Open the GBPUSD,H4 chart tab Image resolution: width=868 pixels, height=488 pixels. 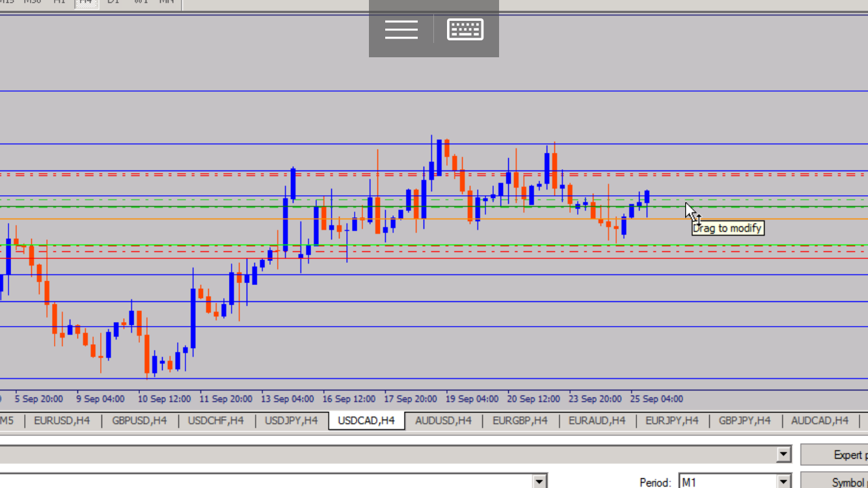point(139,420)
